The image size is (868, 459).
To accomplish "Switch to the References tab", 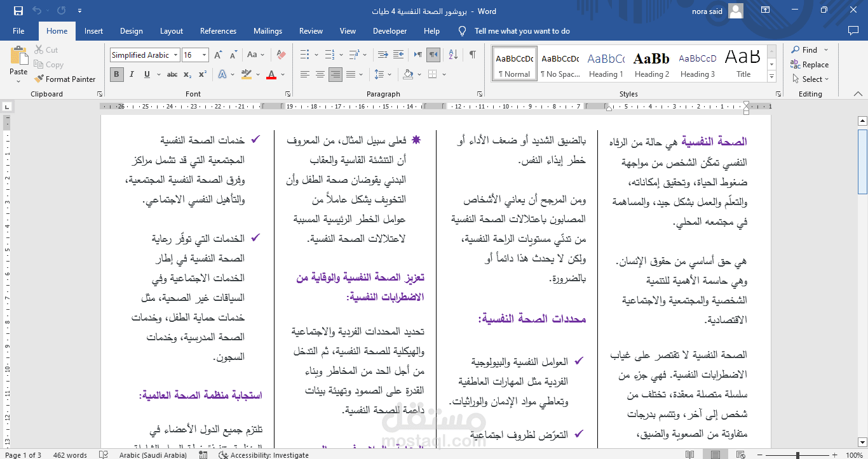I will tap(218, 31).
